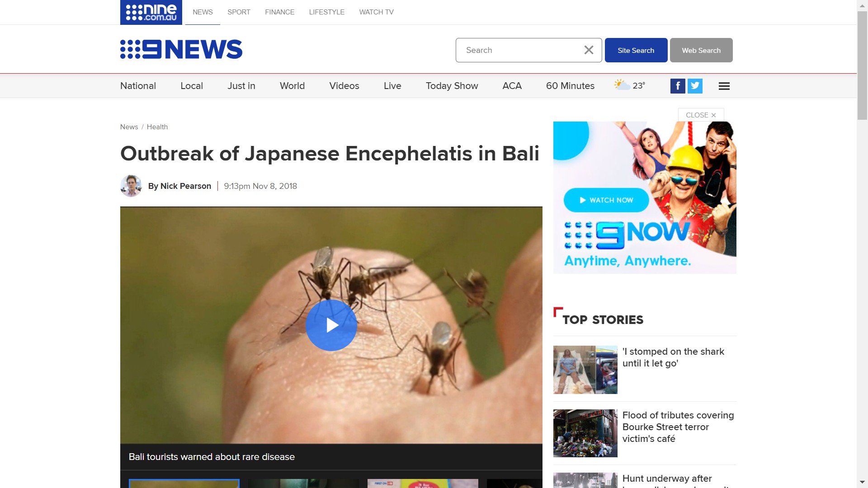Clear the search box with X icon
This screenshot has width=868, height=488.
589,50
